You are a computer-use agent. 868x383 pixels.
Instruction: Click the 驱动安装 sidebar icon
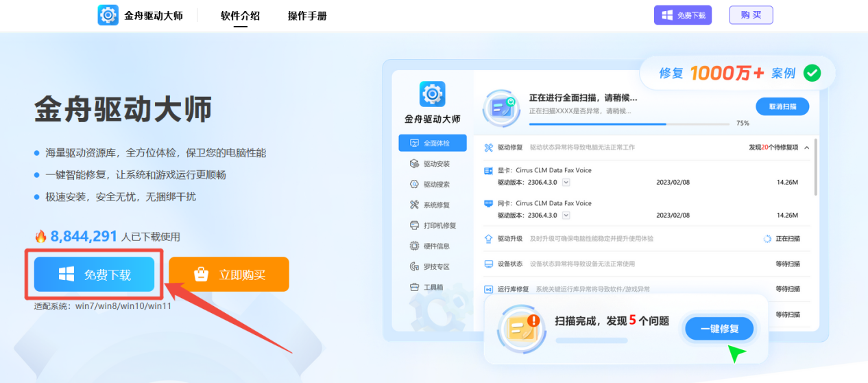coord(414,164)
